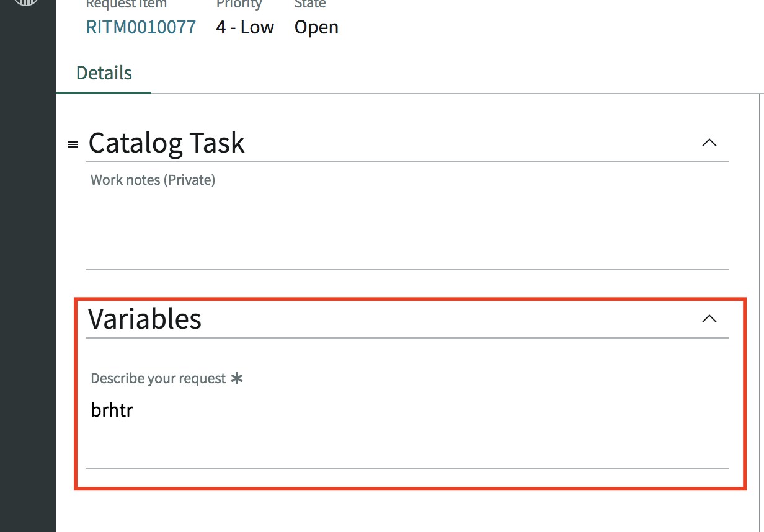Image resolution: width=764 pixels, height=532 pixels.
Task: Click the mandatory asterisk beside Describe your request
Action: click(236, 378)
